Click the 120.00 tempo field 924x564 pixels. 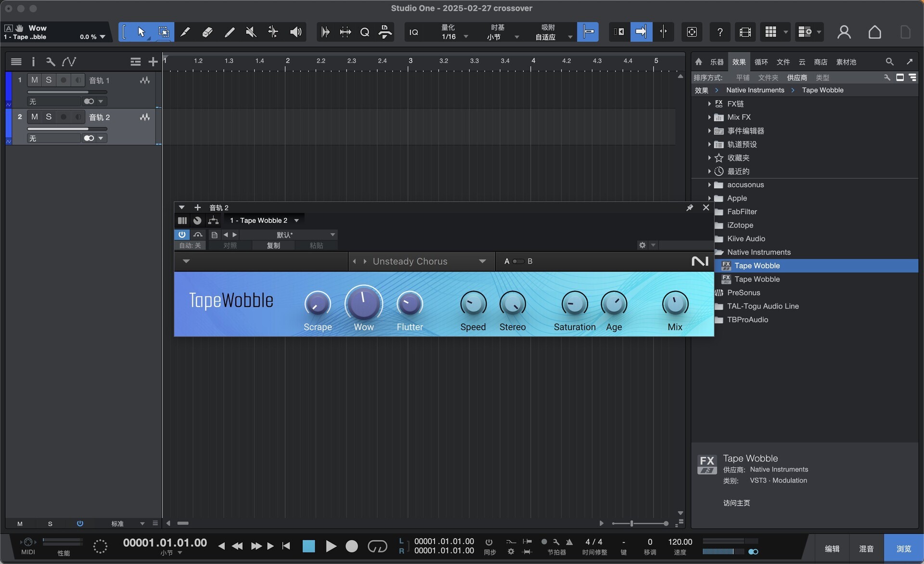point(680,541)
